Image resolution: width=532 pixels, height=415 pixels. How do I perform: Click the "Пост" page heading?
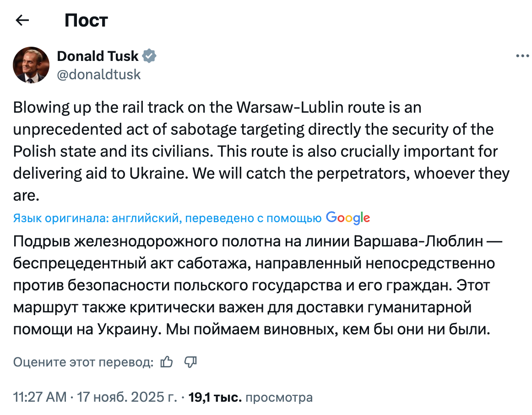coord(86,20)
